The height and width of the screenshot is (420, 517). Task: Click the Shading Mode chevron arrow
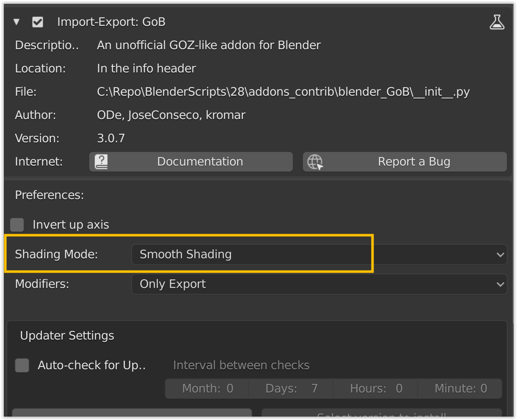point(500,254)
